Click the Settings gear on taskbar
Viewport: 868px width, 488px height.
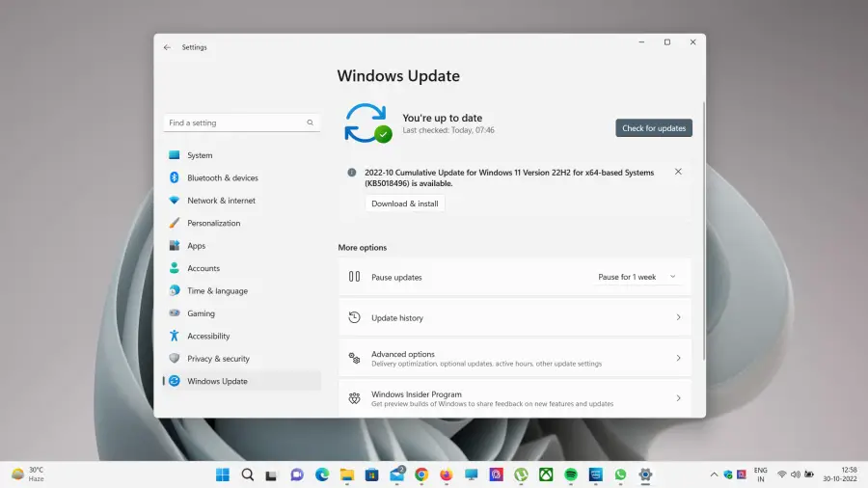(x=645, y=474)
